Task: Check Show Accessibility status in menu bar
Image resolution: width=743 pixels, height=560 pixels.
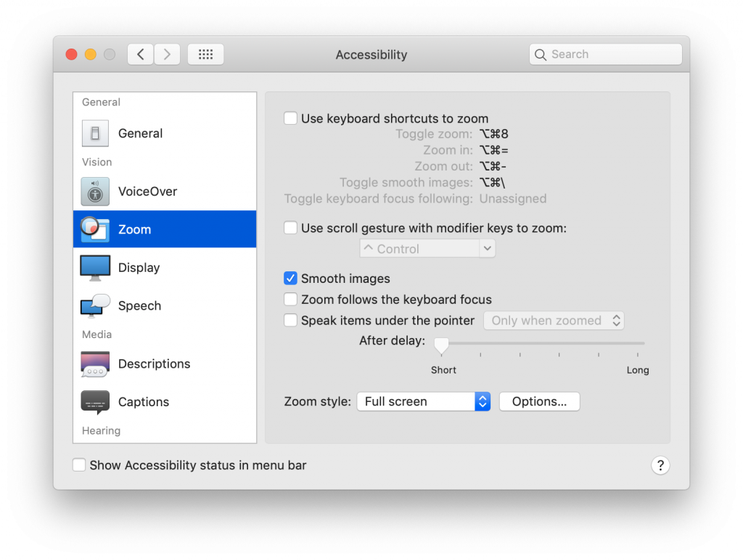Action: 79,465
